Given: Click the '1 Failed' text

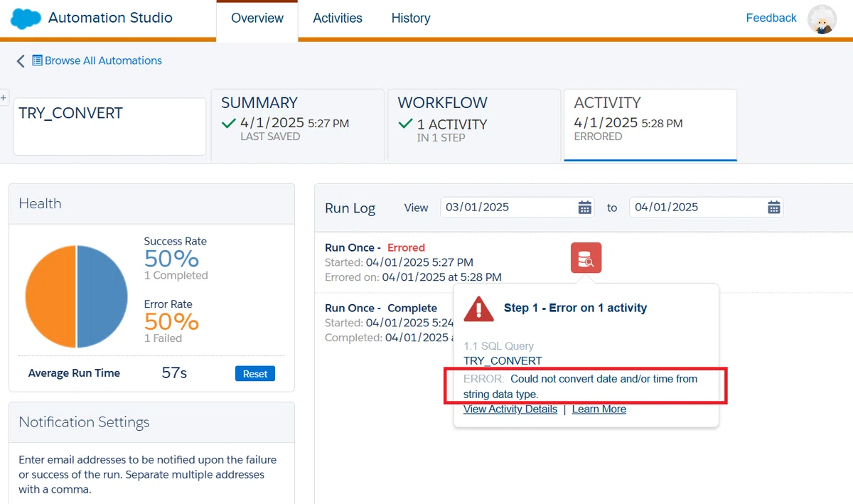Looking at the screenshot, I should [163, 338].
